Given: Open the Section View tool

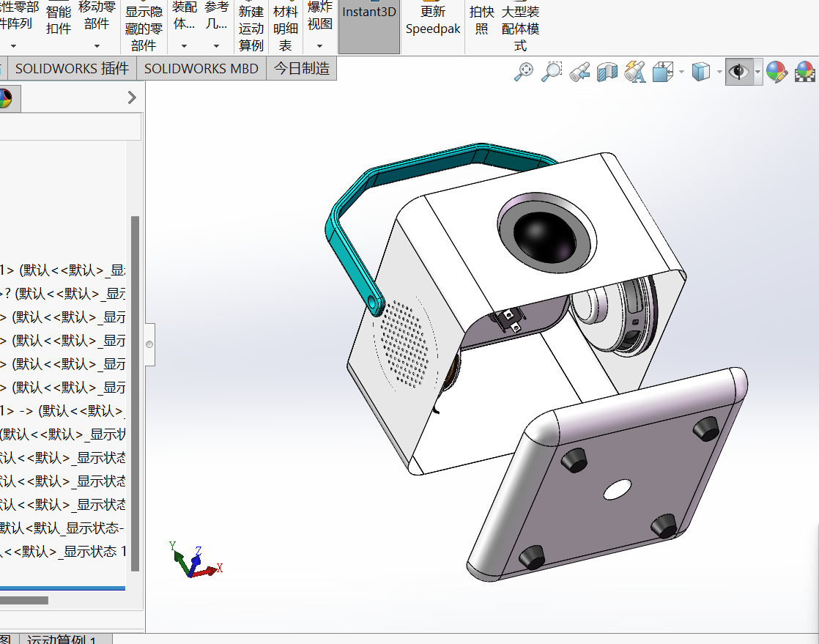Looking at the screenshot, I should [607, 72].
